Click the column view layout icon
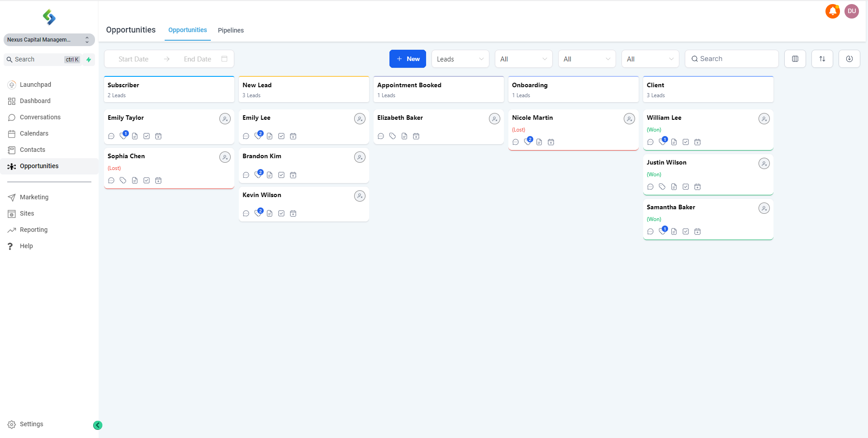Viewport: 868px width, 438px height. point(795,59)
